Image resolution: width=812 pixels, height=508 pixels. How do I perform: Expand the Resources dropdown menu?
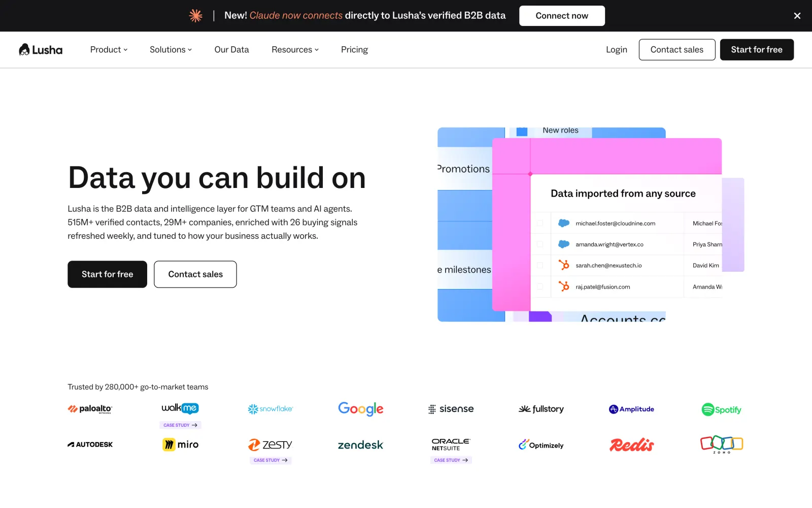[x=295, y=49]
